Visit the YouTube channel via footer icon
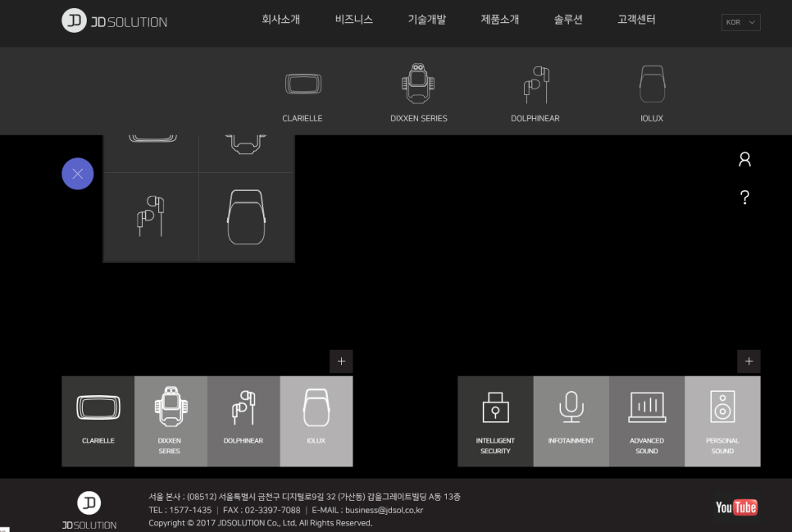Image resolution: width=792 pixels, height=532 pixels. pos(736,507)
